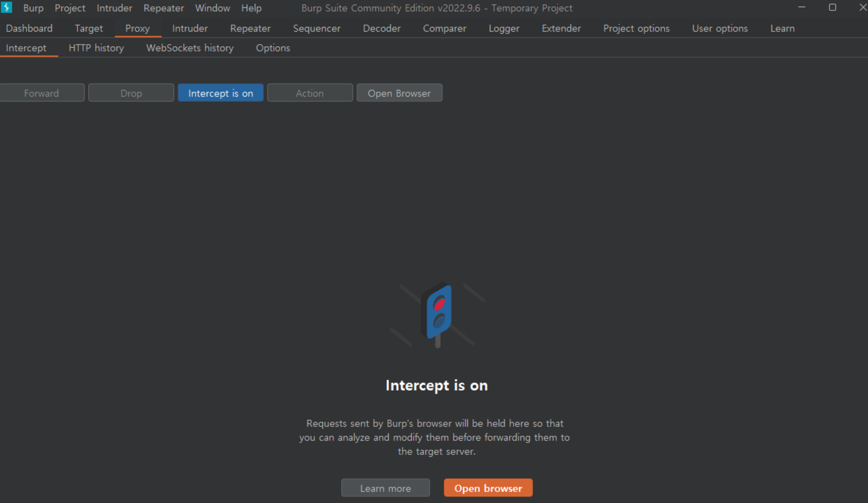Close the Burp Suite window
This screenshot has height=503, width=868.
point(862,7)
